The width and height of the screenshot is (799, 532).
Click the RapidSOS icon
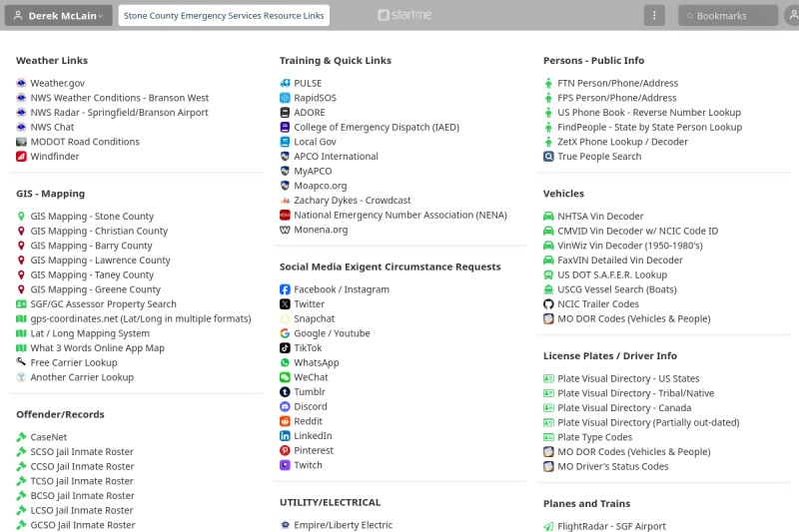tap(285, 98)
